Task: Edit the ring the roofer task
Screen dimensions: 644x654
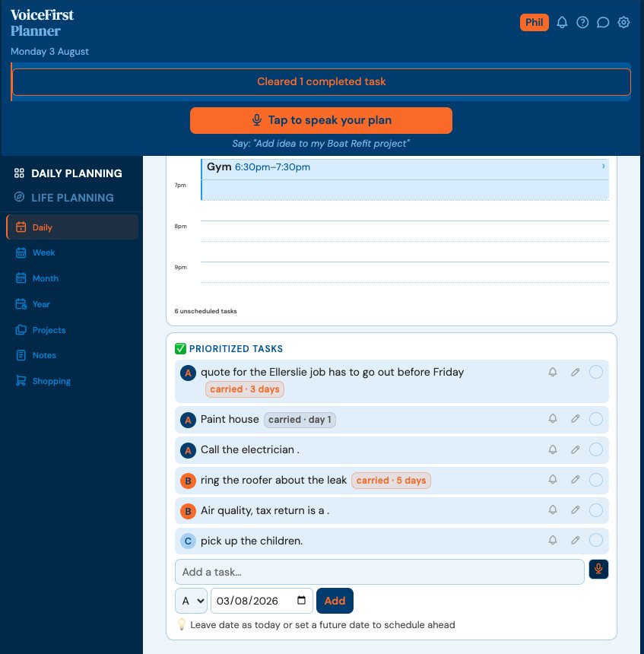Action: click(x=575, y=479)
